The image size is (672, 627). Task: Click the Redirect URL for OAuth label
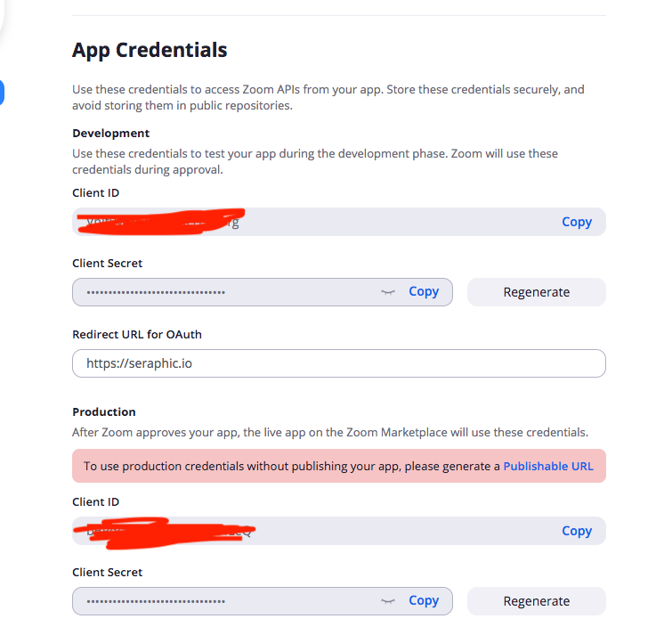coord(137,334)
